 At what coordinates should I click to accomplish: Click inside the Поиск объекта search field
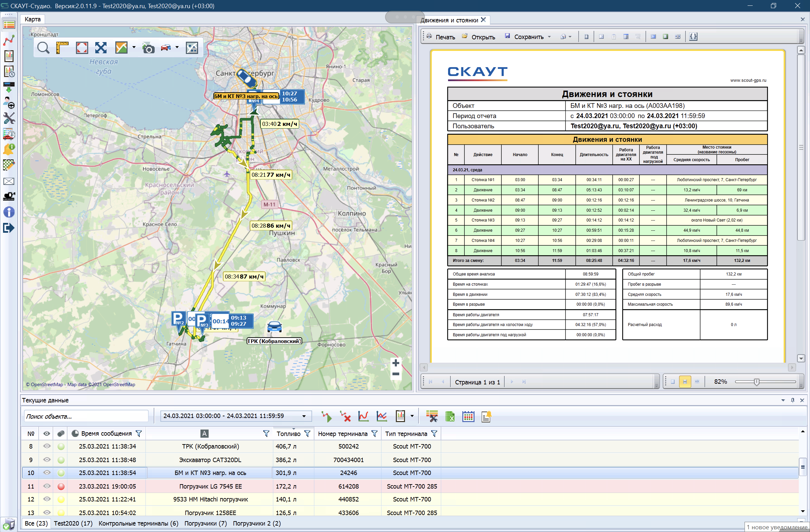pos(86,416)
